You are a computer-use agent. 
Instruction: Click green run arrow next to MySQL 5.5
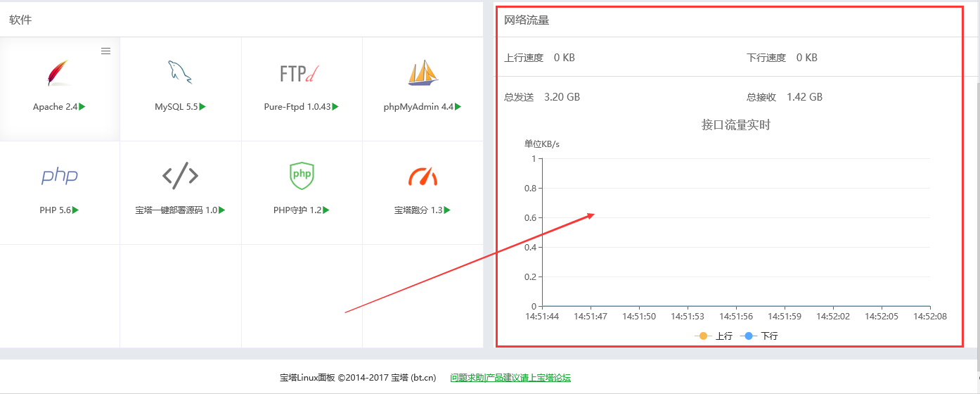[x=202, y=107]
